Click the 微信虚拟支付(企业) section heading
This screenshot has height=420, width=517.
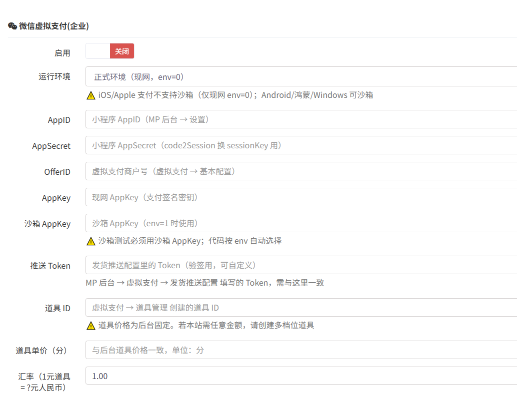tap(54, 26)
